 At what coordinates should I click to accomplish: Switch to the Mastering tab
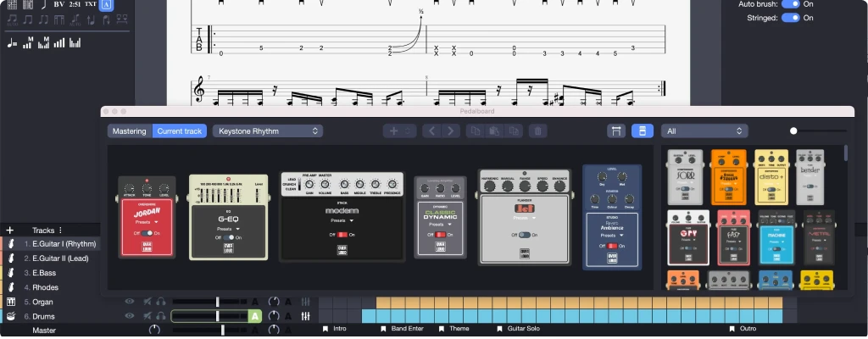tap(130, 131)
